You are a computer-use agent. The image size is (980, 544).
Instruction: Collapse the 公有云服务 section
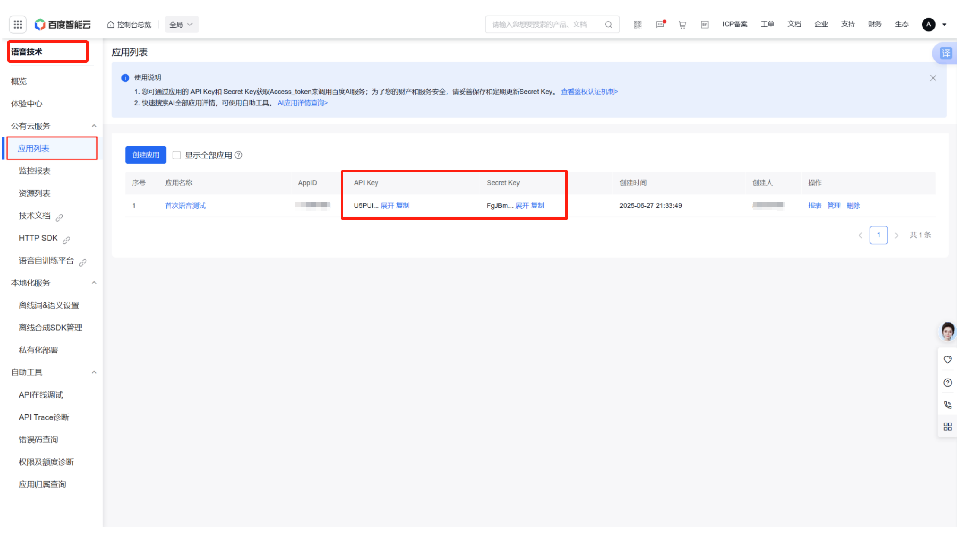(x=94, y=126)
